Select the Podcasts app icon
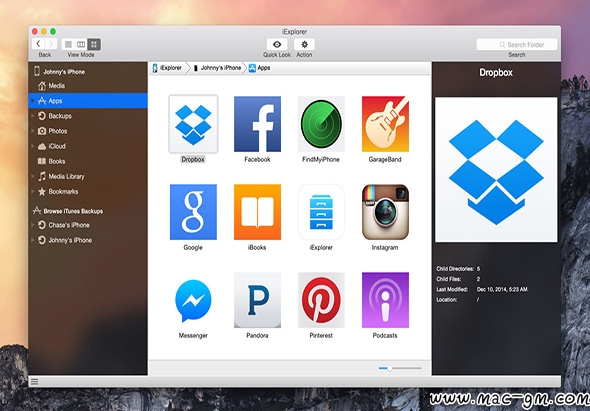Image resolution: width=590 pixels, height=411 pixels. (385, 300)
